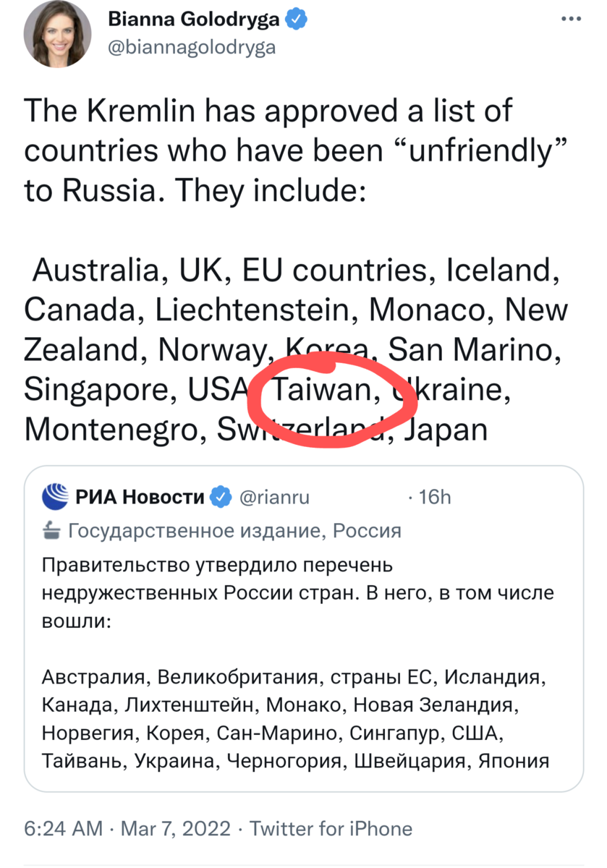The image size is (607, 868).
Task: Click the verified badge beside Bianna Golodryga
Action: pos(294,20)
